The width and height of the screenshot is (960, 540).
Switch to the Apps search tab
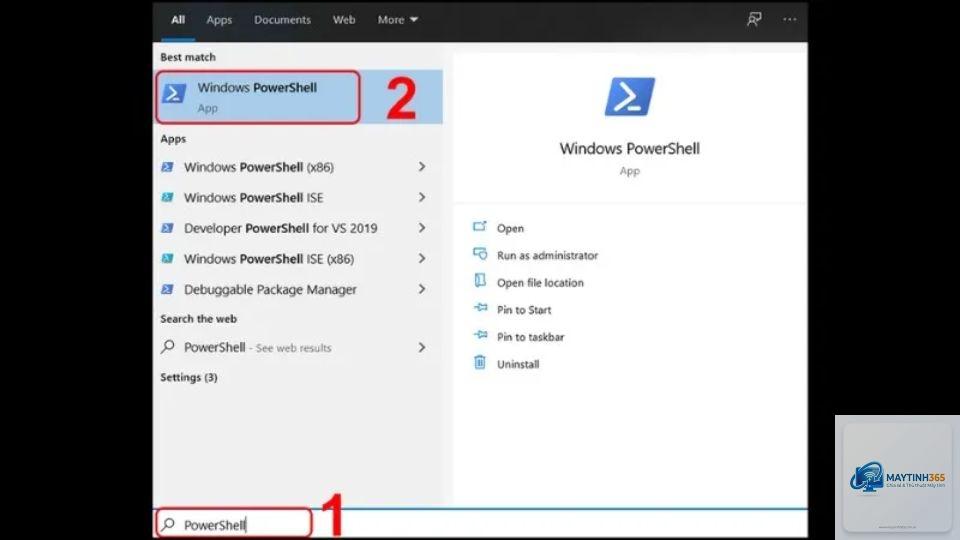(x=219, y=20)
